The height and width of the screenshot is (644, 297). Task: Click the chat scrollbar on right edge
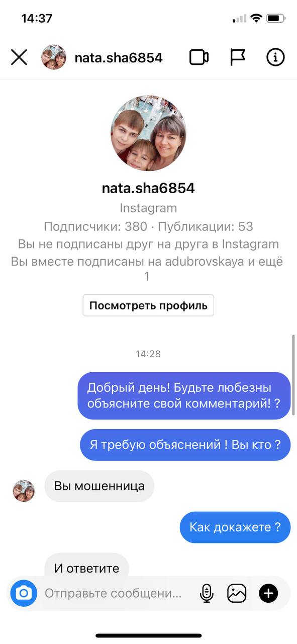[293, 375]
